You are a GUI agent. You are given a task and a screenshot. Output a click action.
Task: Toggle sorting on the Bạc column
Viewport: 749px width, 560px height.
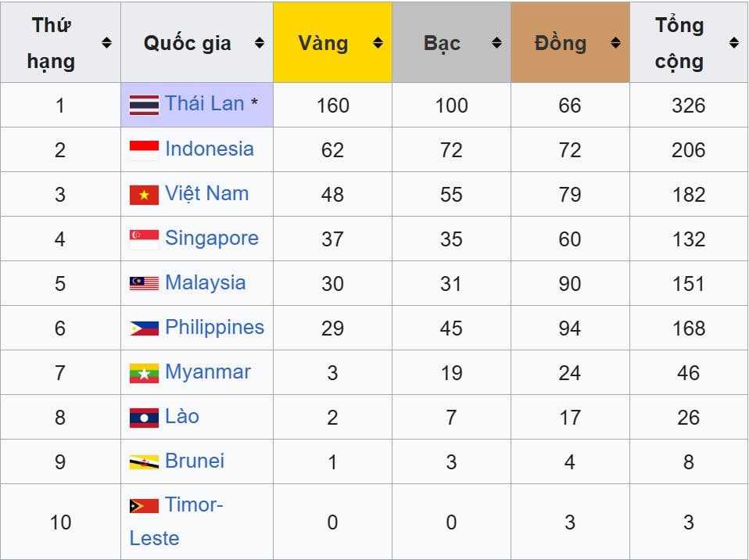coord(499,43)
